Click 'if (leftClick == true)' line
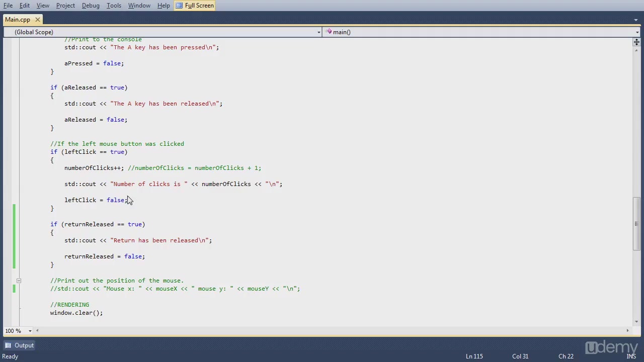This screenshot has height=362, width=644. pyautogui.click(x=89, y=152)
